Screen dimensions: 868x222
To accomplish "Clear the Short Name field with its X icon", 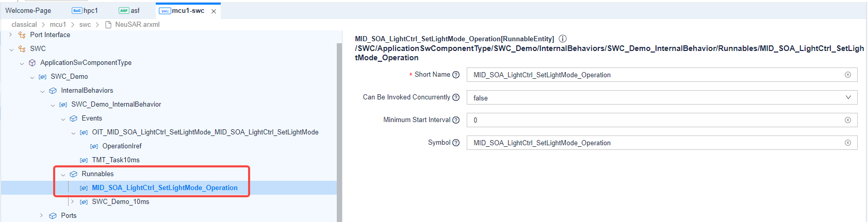I will coord(847,75).
